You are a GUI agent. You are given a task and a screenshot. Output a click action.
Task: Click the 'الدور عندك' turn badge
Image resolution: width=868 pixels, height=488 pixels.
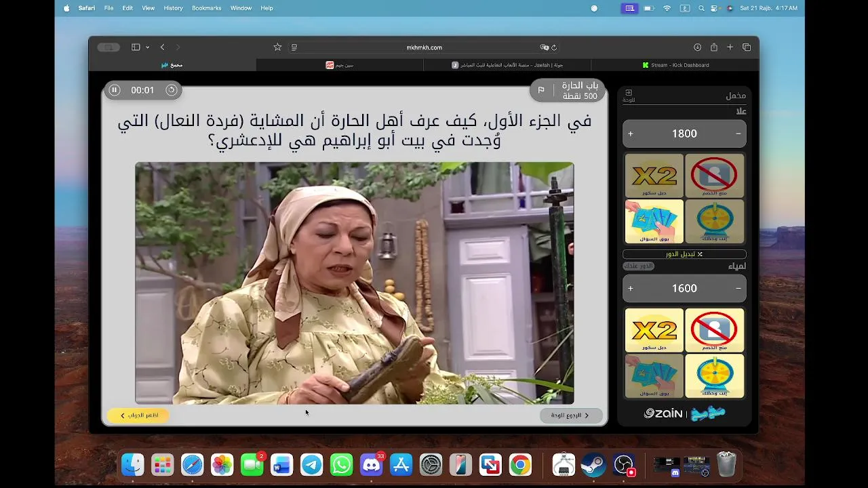pos(639,266)
